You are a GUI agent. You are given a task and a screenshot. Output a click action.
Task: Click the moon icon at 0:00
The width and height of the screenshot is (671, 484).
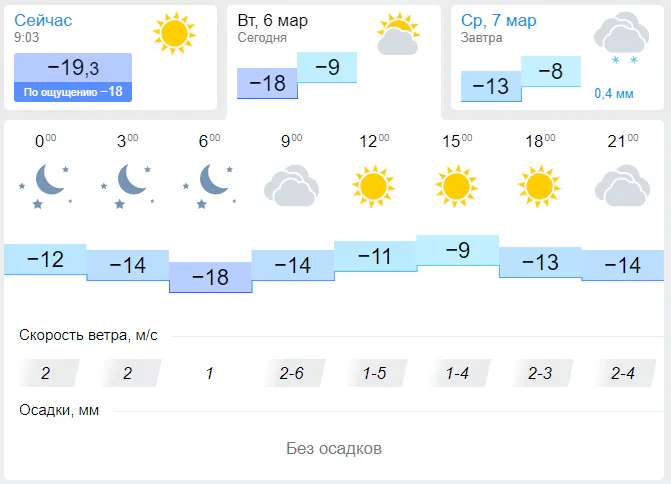(45, 184)
